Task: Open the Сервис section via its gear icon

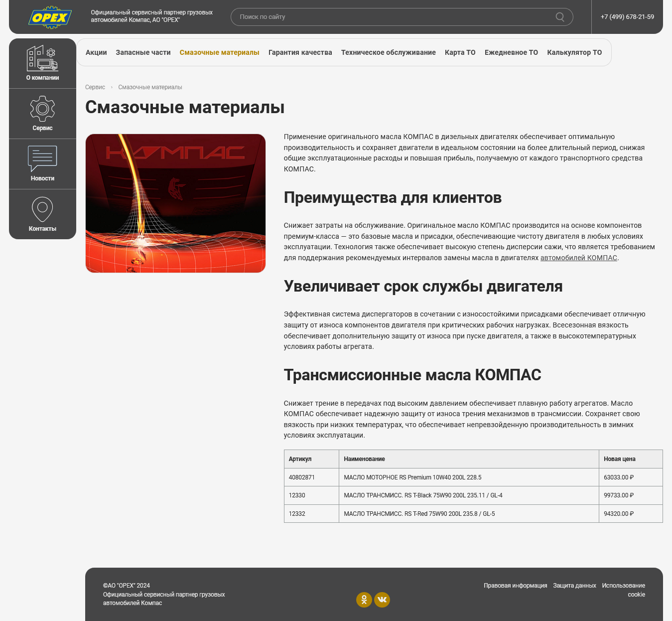Action: click(x=42, y=109)
